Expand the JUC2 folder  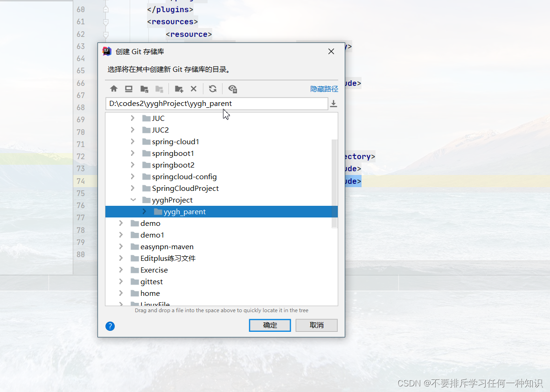pyautogui.click(x=132, y=130)
